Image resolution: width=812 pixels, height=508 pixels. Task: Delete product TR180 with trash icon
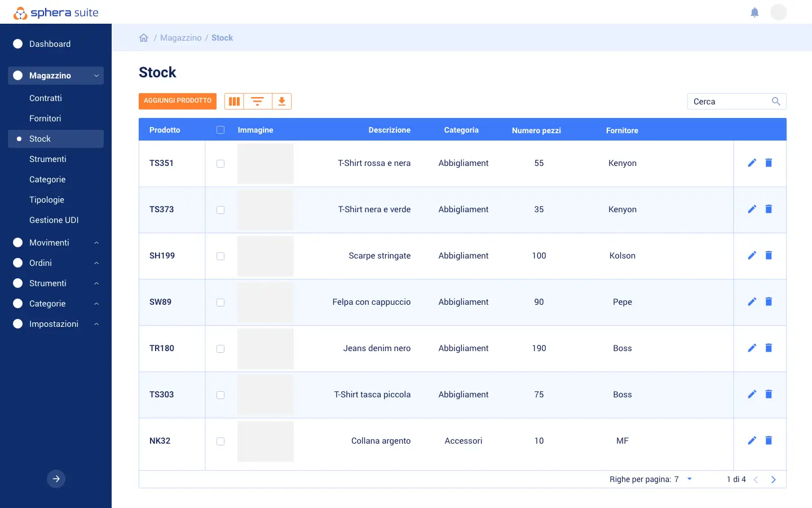point(769,348)
